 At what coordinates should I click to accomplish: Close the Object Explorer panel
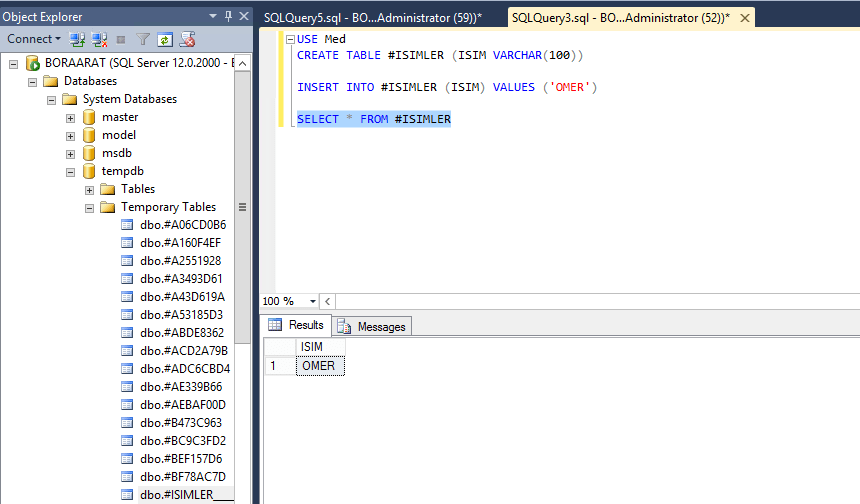click(244, 16)
